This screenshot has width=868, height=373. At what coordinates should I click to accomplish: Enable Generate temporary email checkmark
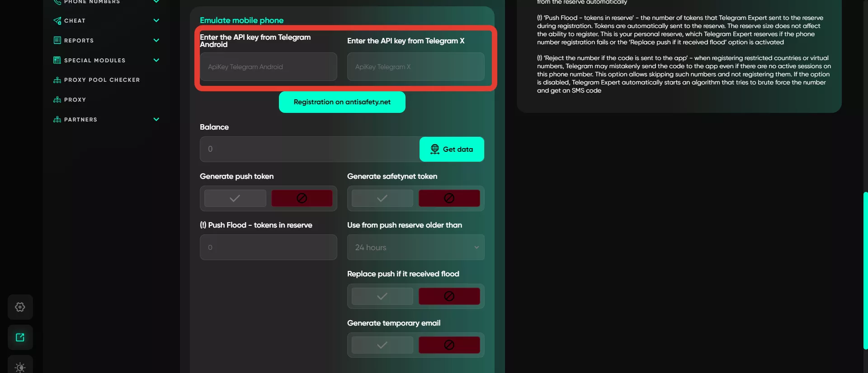382,345
